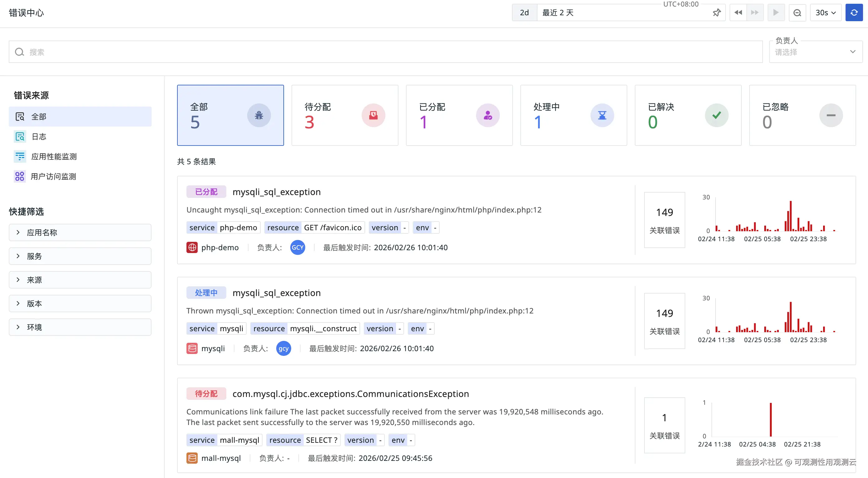The height and width of the screenshot is (478, 868).
Task: Click the php-demo red globe icon
Action: 192,248
